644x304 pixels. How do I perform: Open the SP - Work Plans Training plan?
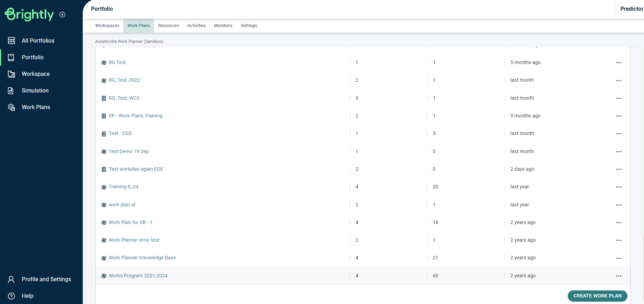tap(135, 116)
